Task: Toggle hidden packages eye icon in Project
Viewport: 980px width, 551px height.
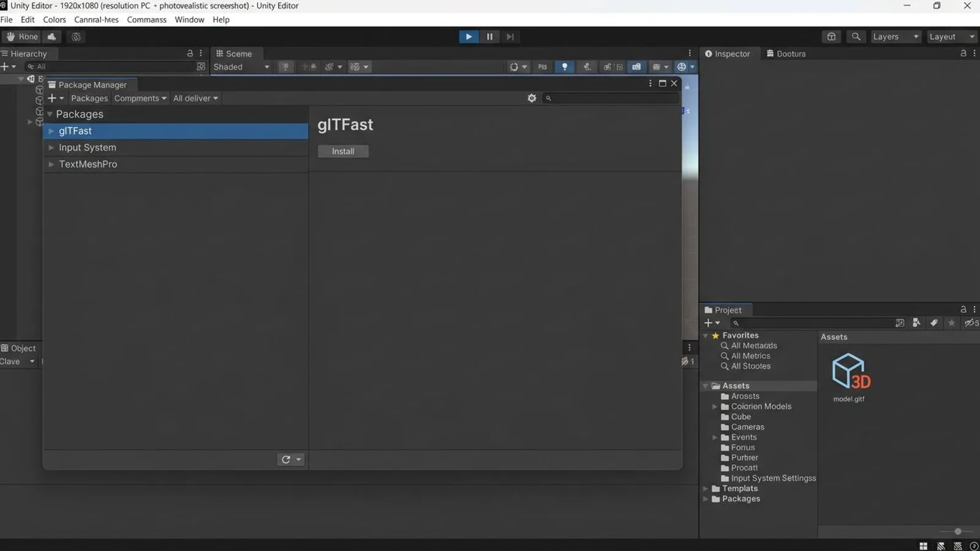Action: click(971, 323)
